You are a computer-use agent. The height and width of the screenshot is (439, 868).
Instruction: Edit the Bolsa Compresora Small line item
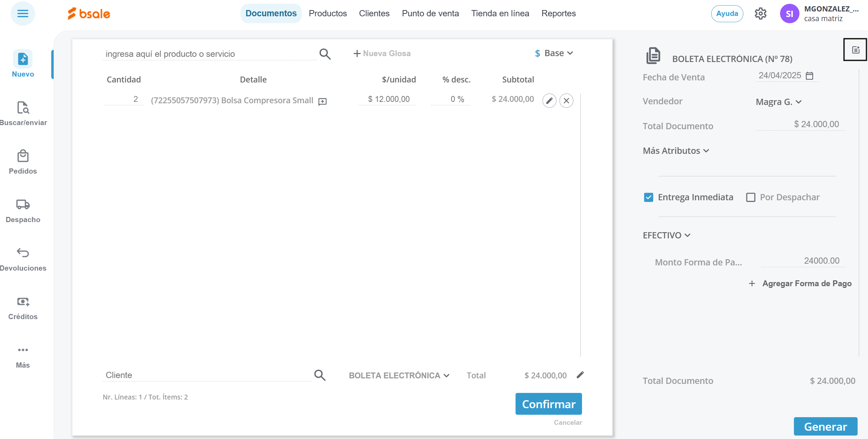(549, 101)
